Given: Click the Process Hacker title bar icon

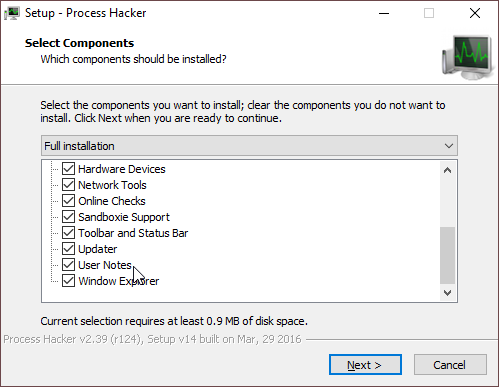Looking at the screenshot, I should 12,13.
